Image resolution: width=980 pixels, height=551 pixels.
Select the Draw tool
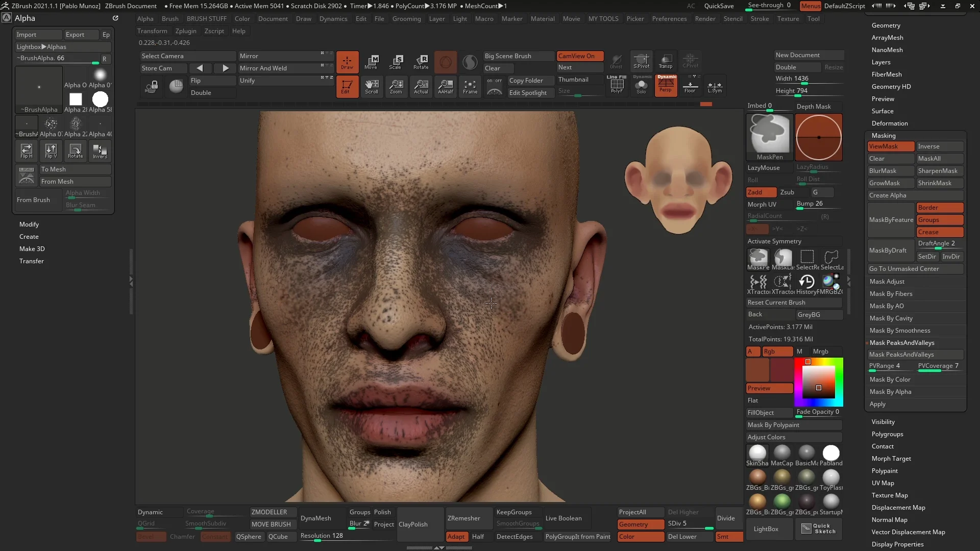point(347,62)
